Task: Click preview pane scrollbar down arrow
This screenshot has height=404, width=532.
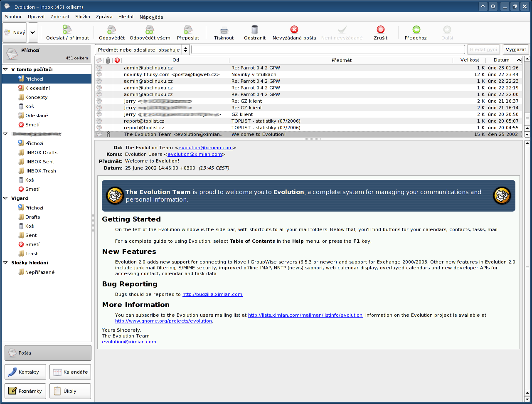Action: click(527, 399)
